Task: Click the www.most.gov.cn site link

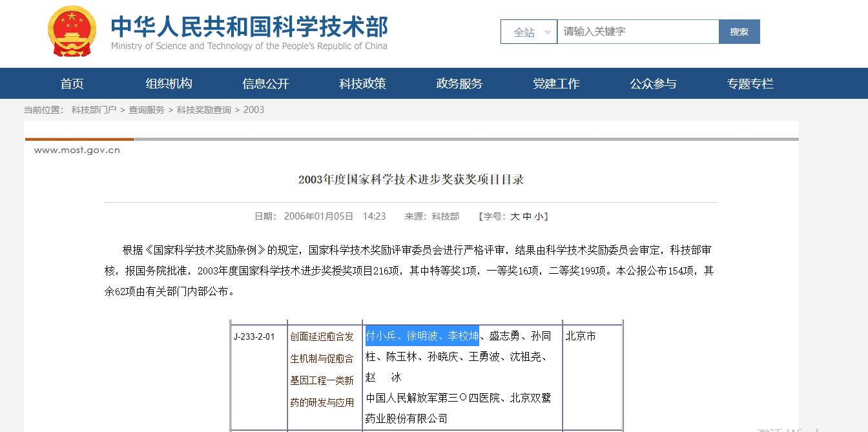Action: tap(77, 149)
